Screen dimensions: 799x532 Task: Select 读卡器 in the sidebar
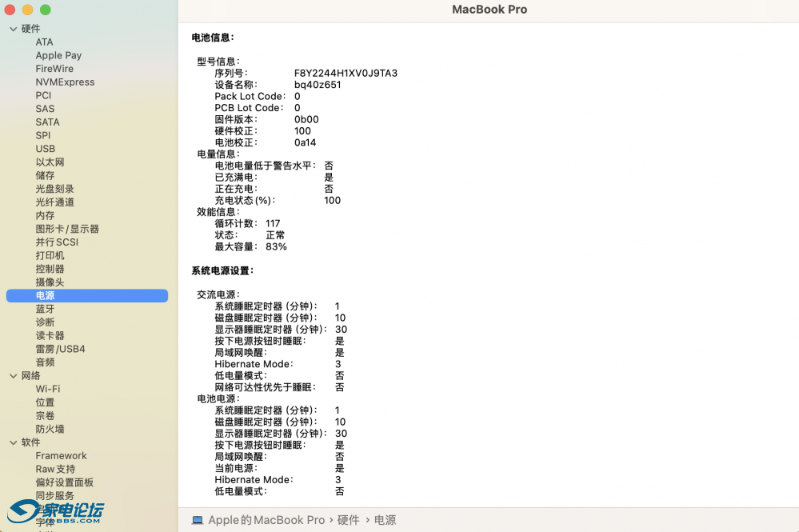point(50,335)
